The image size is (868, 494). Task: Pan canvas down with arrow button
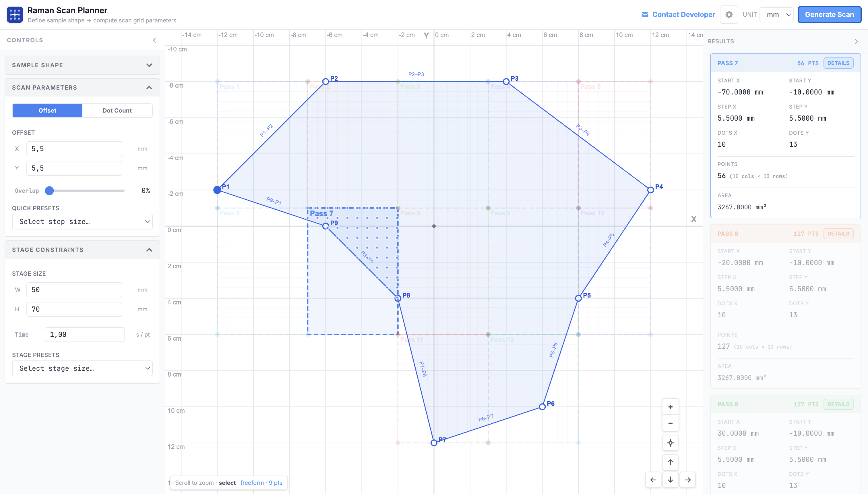pos(670,480)
